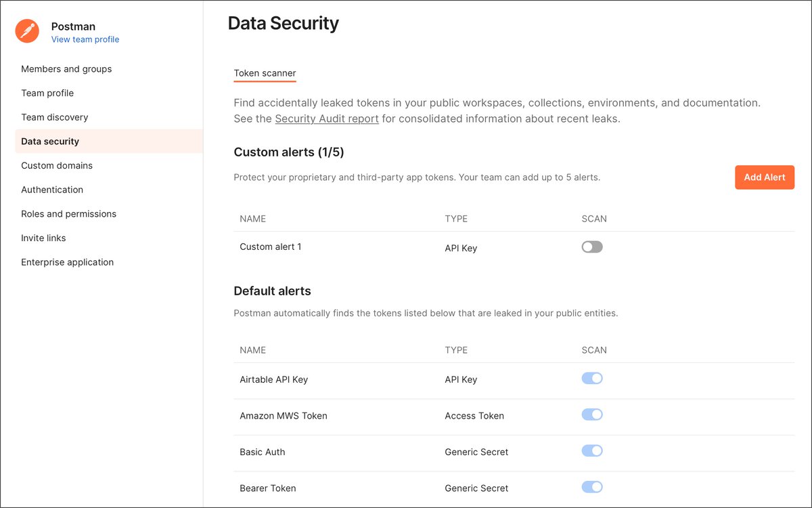Follow the View team profile link
The width and height of the screenshot is (812, 508).
[x=85, y=39]
